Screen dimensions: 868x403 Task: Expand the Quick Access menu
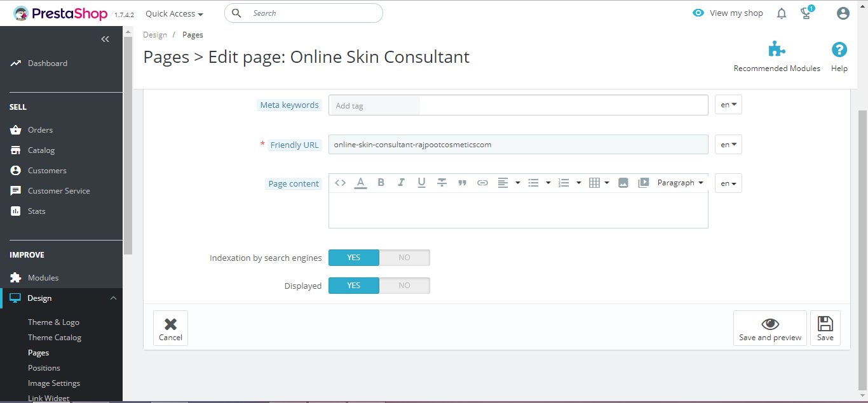coord(174,13)
